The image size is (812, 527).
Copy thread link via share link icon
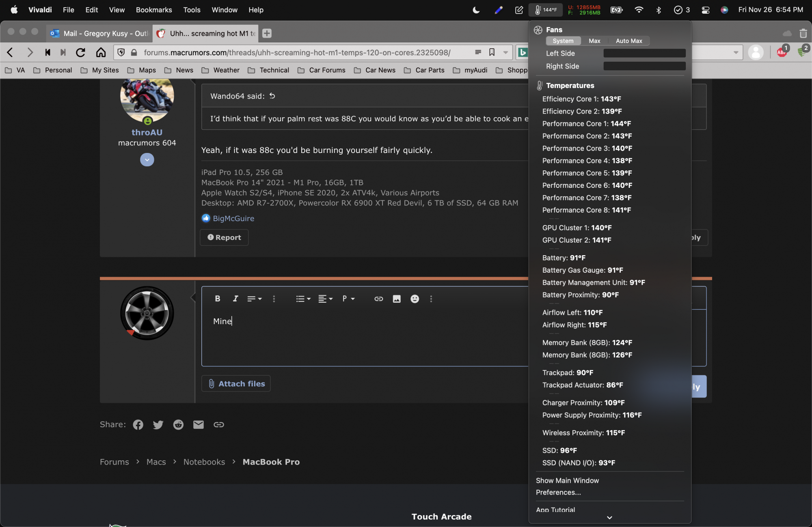[219, 424]
